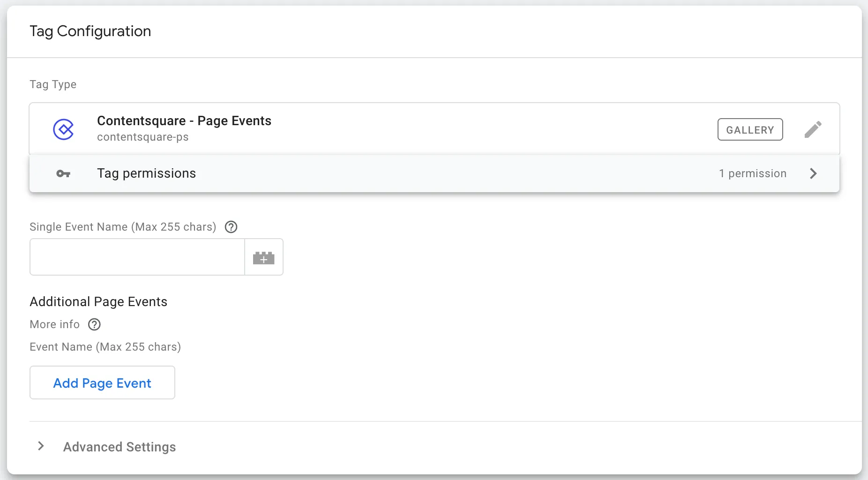The image size is (868, 480).
Task: Click the help icon next to More info
Action: 94,324
